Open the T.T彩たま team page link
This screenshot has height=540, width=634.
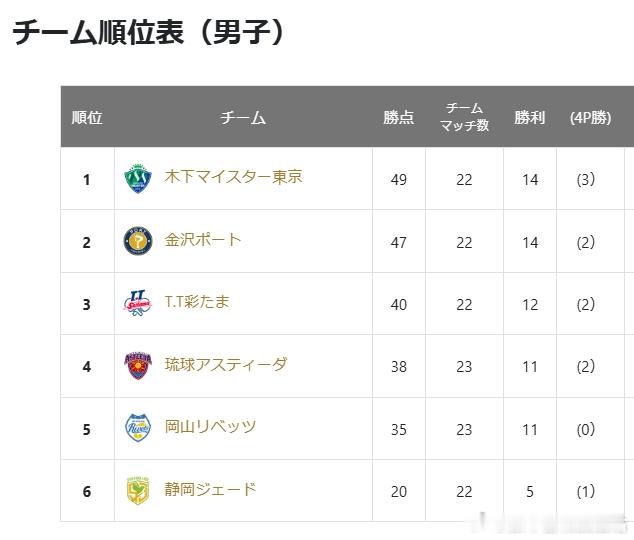point(197,301)
